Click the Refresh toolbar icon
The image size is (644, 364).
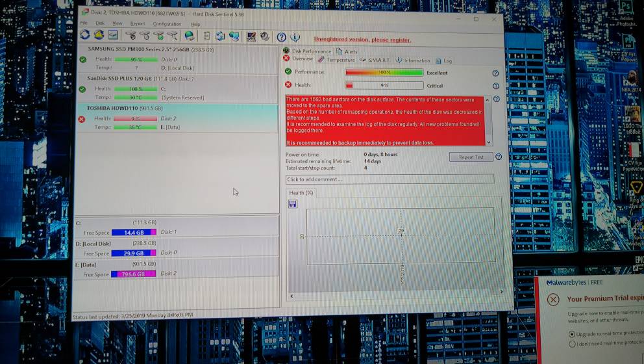click(85, 34)
